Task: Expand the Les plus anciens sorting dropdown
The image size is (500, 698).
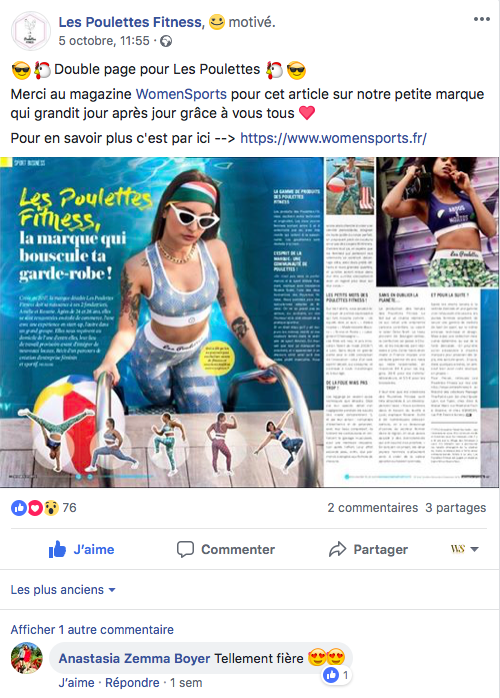Action: (x=63, y=590)
